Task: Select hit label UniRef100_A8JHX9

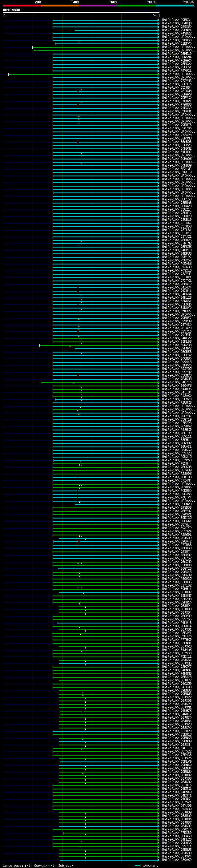Action: click(x=176, y=430)
